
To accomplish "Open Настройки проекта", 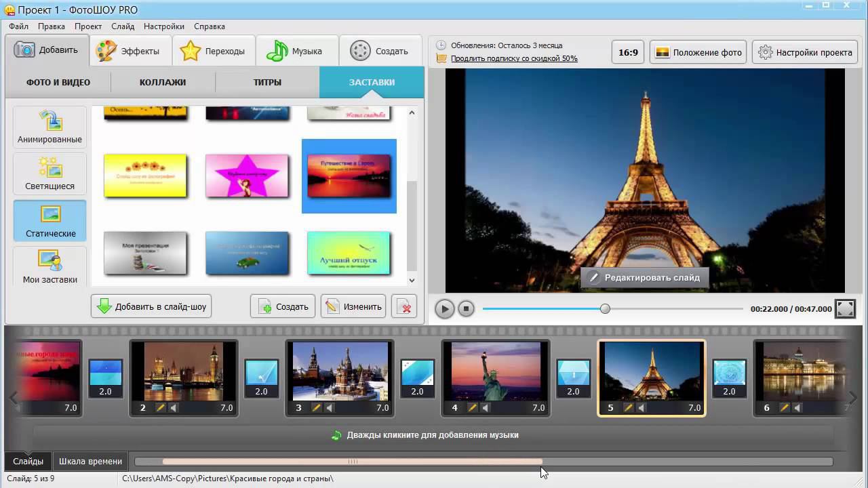I will pos(806,52).
